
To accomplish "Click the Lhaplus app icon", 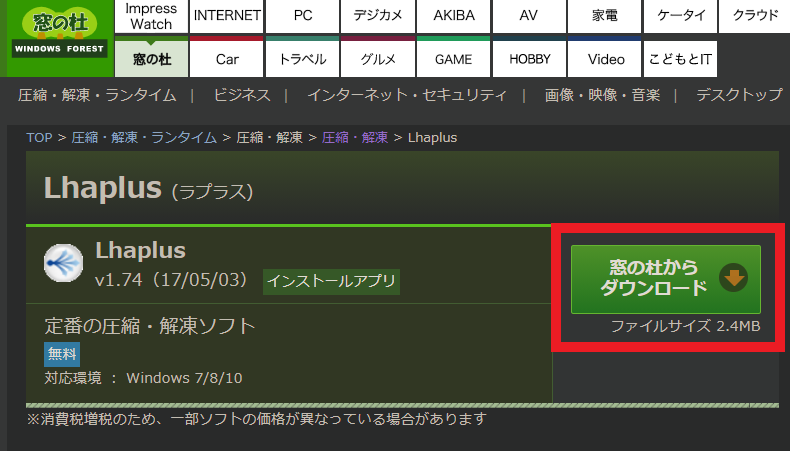I will (x=63, y=263).
